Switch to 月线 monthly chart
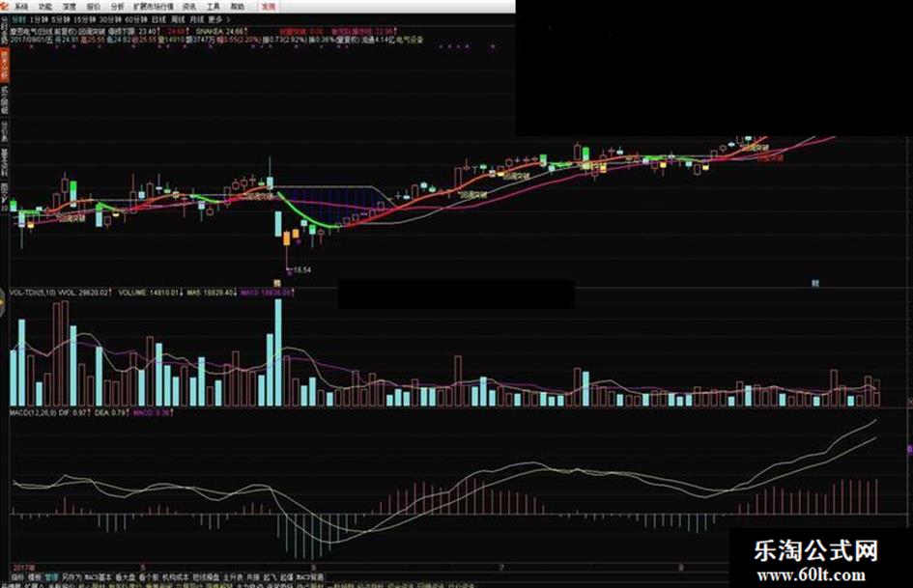 pos(196,20)
